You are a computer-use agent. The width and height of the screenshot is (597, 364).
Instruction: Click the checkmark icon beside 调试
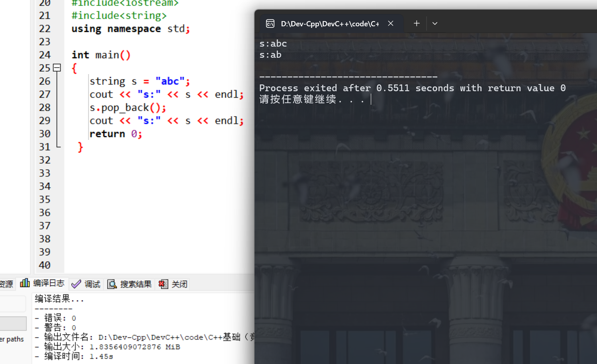[76, 284]
